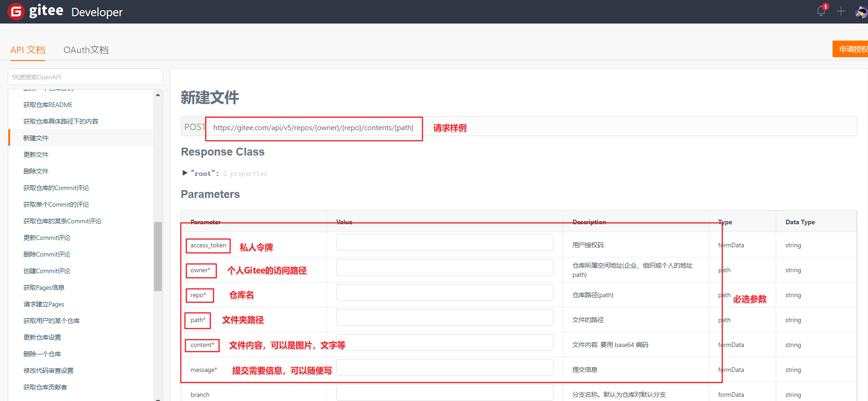Viewport: 868px width, 401px height.
Task: Open 更新仓库设置 entry
Action: pyautogui.click(x=42, y=337)
